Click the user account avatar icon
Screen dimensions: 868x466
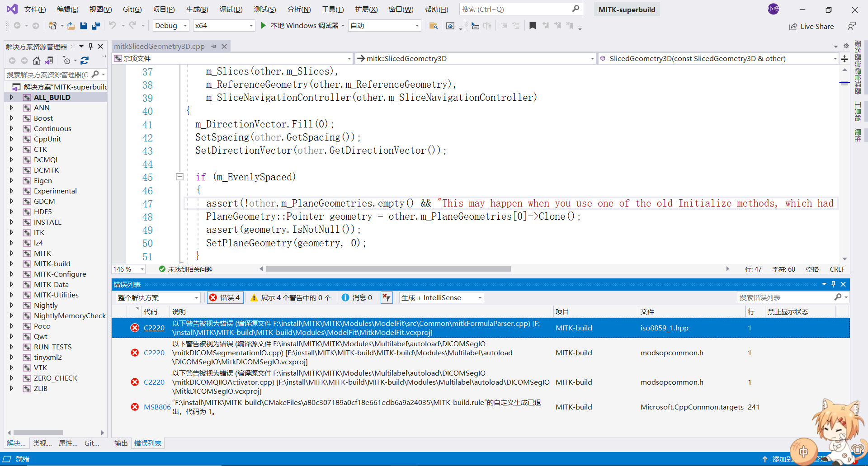pyautogui.click(x=774, y=9)
